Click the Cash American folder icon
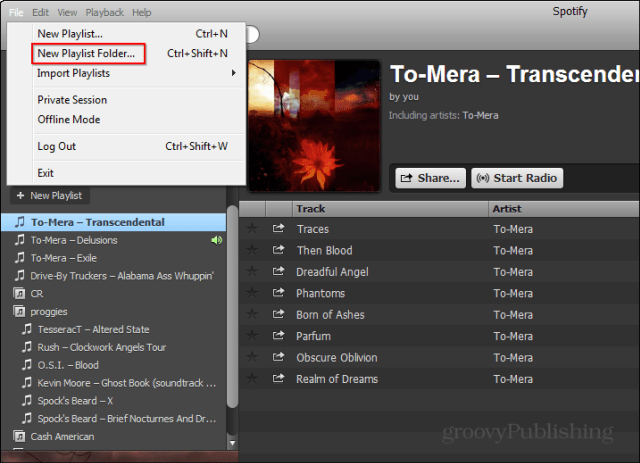The image size is (640, 463). (x=19, y=436)
